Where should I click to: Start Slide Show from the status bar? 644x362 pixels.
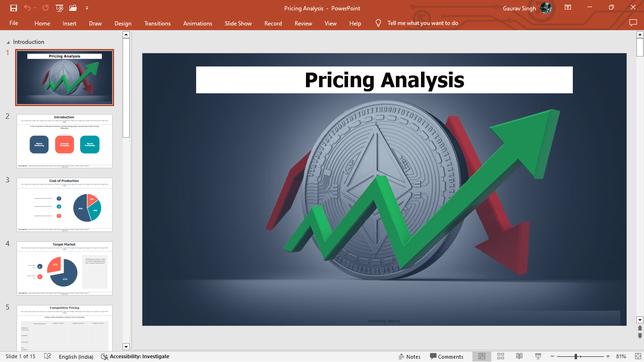coord(538,357)
